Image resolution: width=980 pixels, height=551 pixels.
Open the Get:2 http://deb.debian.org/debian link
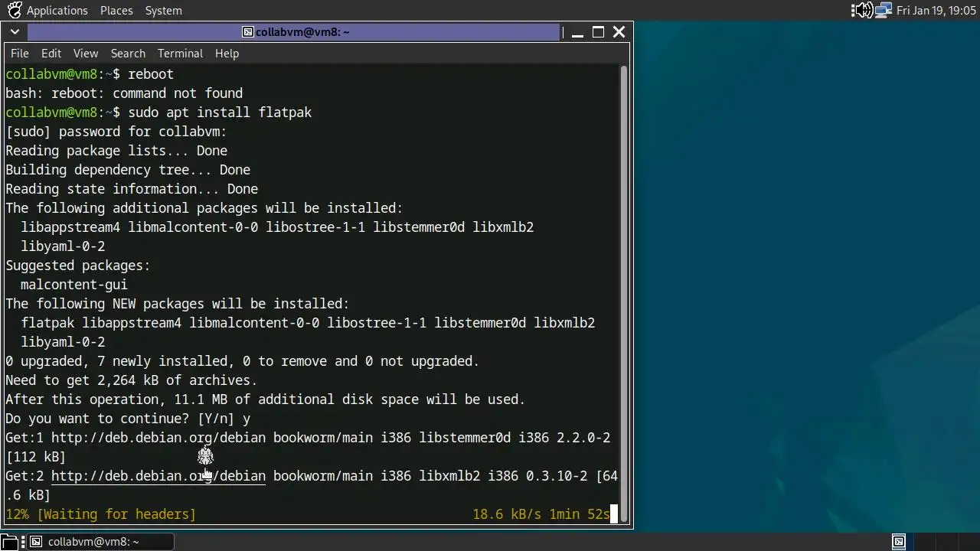point(158,476)
